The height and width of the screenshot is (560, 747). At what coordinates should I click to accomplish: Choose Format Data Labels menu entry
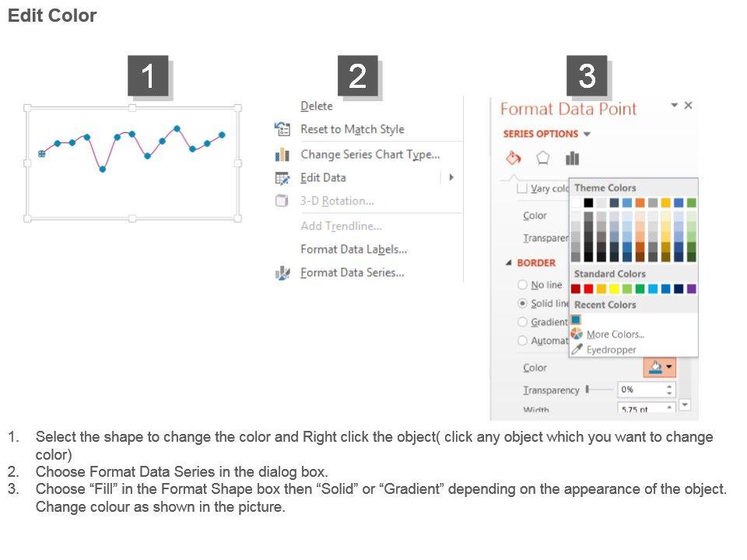pos(353,250)
